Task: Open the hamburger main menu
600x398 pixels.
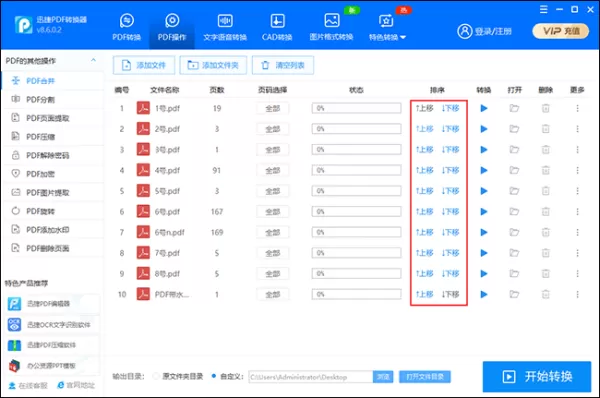Action: click(543, 10)
